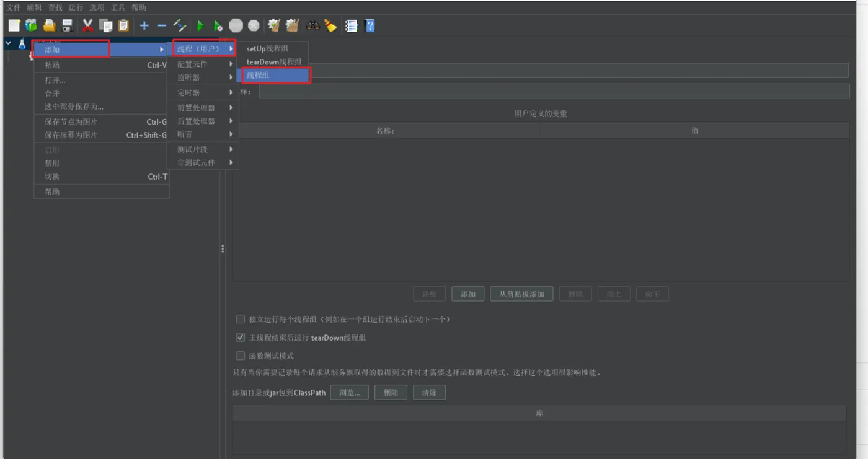868x459 pixels.
Task: Click the comment (注释) input field
Action: point(554,92)
